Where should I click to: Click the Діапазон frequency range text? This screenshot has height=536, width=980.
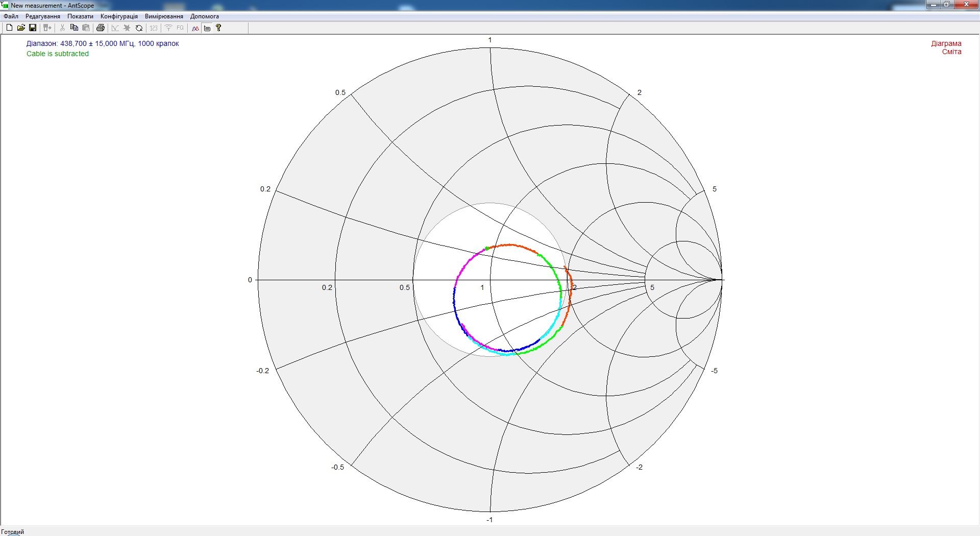103,44
